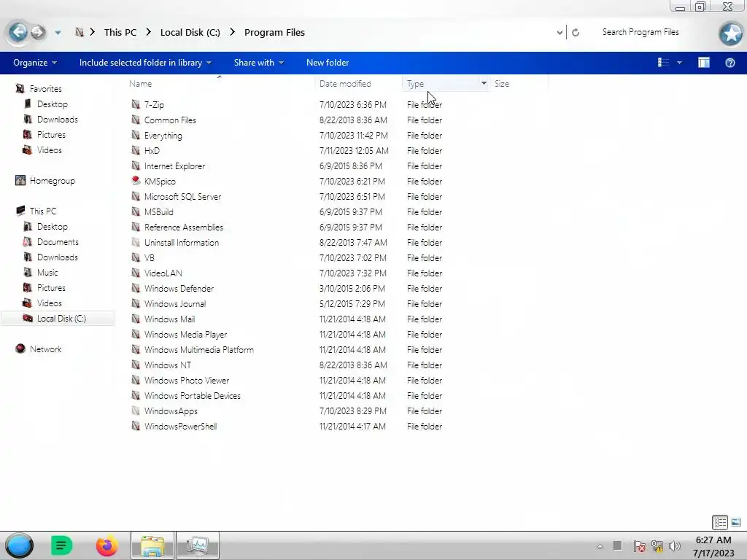Select the Uninstall Information folder name
The width and height of the screenshot is (747, 560).
coord(182,242)
